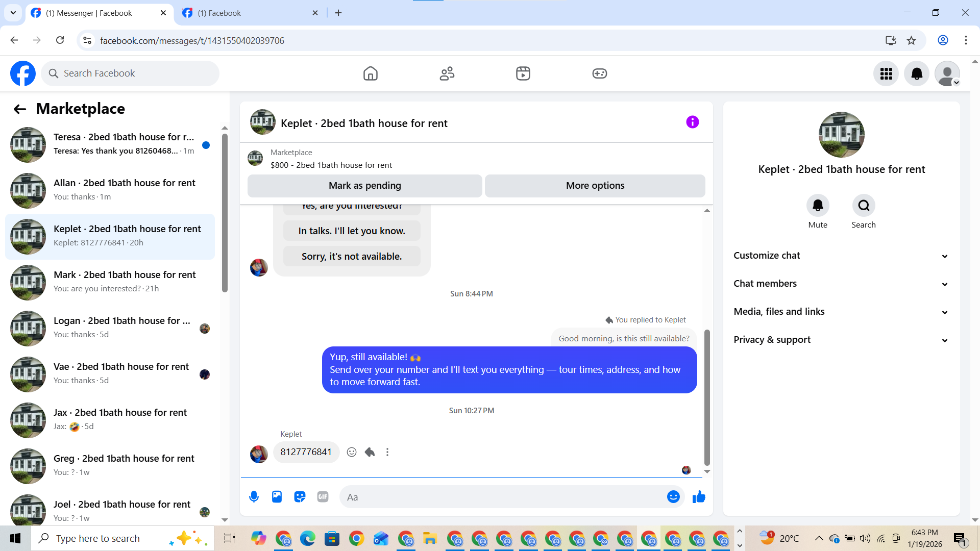React to Keplet's phone number message
The height and width of the screenshot is (551, 980).
click(x=352, y=452)
